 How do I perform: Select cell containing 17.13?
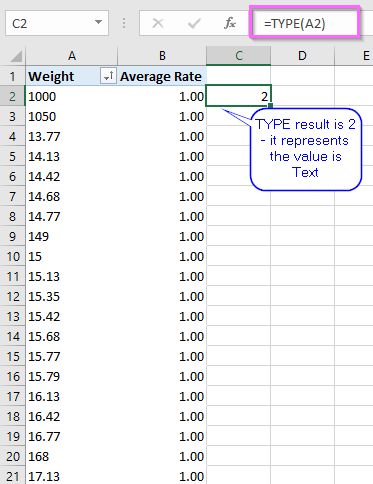(72, 476)
